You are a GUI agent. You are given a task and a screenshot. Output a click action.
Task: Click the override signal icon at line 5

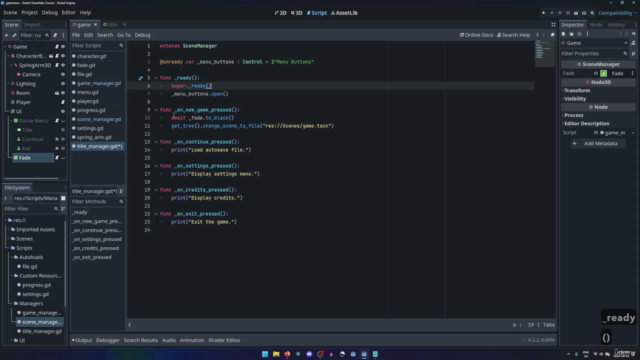pyautogui.click(x=140, y=78)
